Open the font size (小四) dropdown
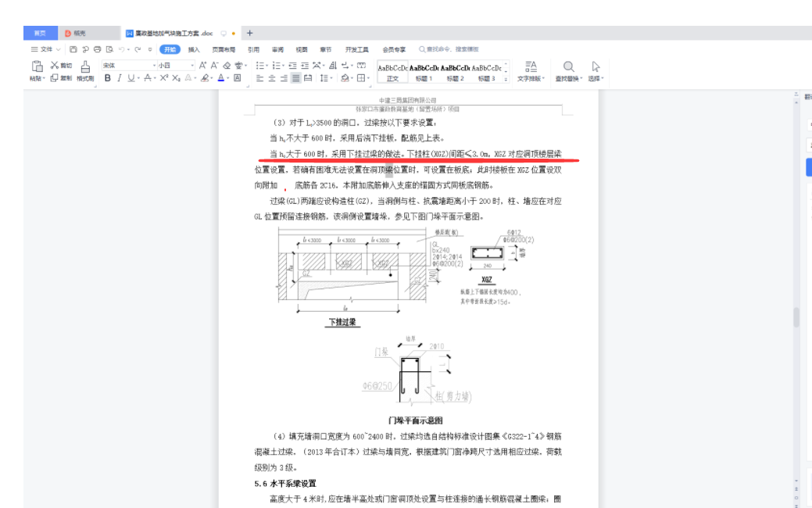This screenshot has height=508, width=812. tap(192, 65)
